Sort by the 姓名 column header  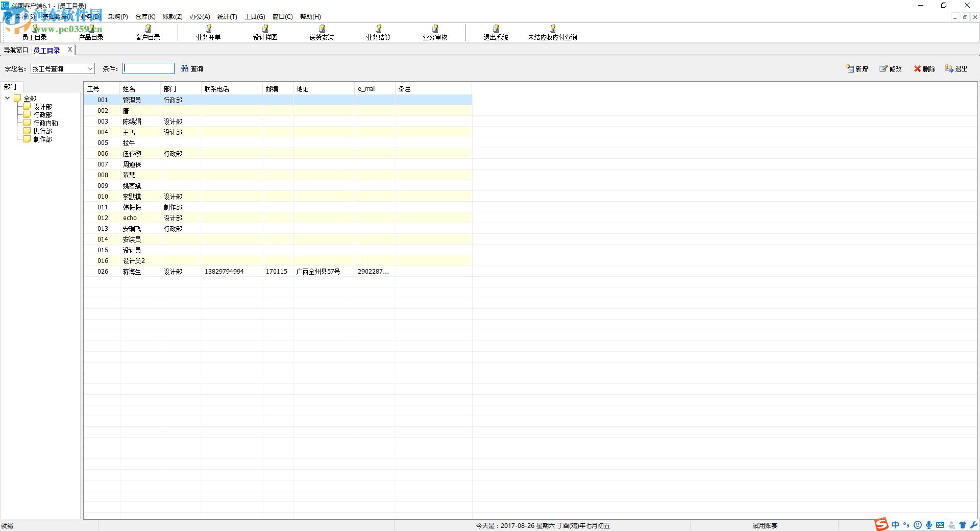140,89
